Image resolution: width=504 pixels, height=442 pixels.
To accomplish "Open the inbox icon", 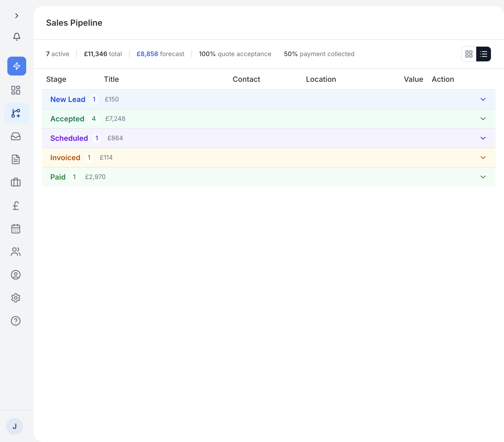I will click(15, 136).
